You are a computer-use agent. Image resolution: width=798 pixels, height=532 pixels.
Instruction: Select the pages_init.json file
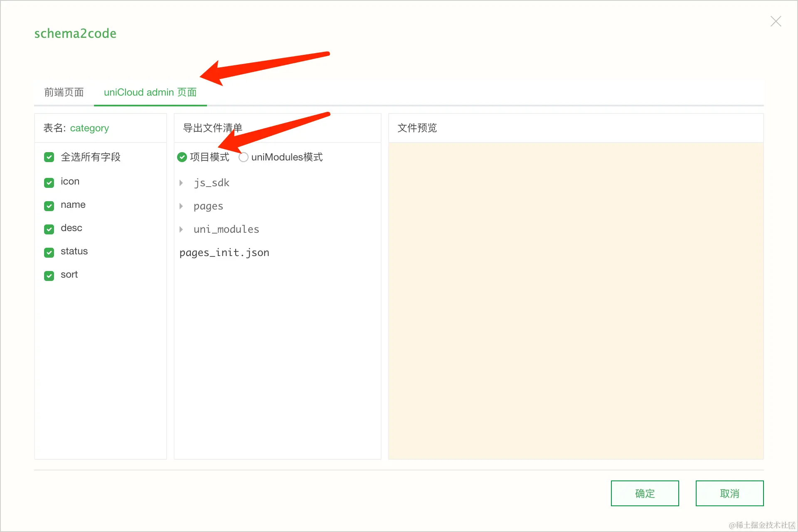pyautogui.click(x=224, y=252)
